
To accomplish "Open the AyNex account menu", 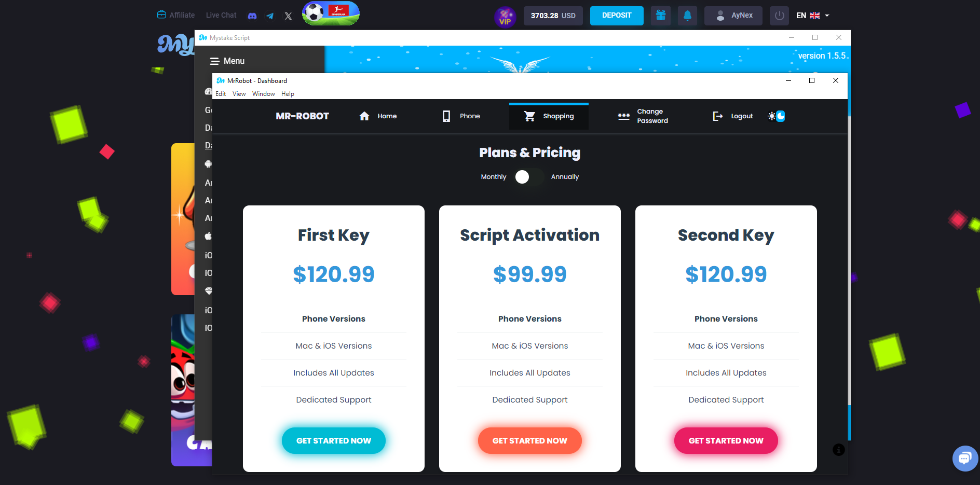I will point(733,16).
